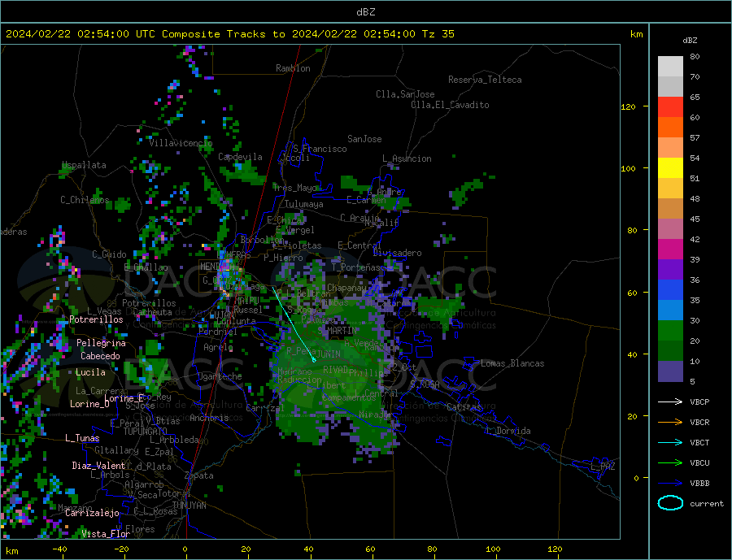This screenshot has width=732, height=560.
Task: Click the yellow 54 dBZ color swatch
Action: coord(670,167)
